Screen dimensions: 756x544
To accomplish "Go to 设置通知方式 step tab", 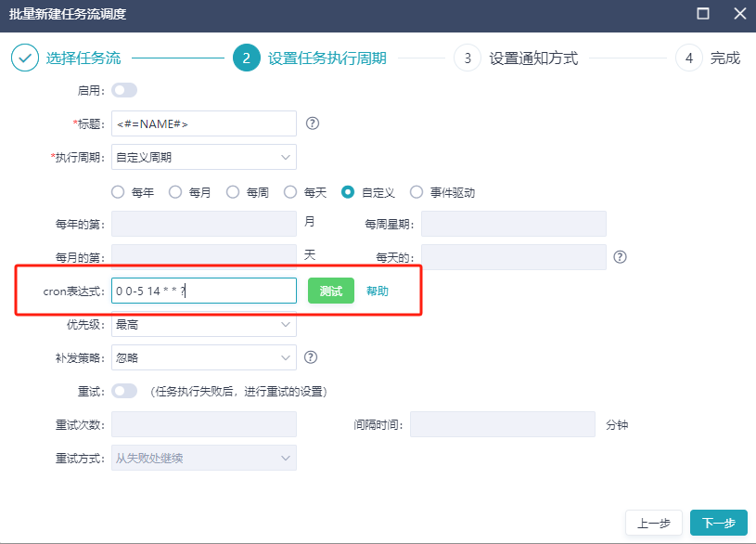I will pos(532,58).
